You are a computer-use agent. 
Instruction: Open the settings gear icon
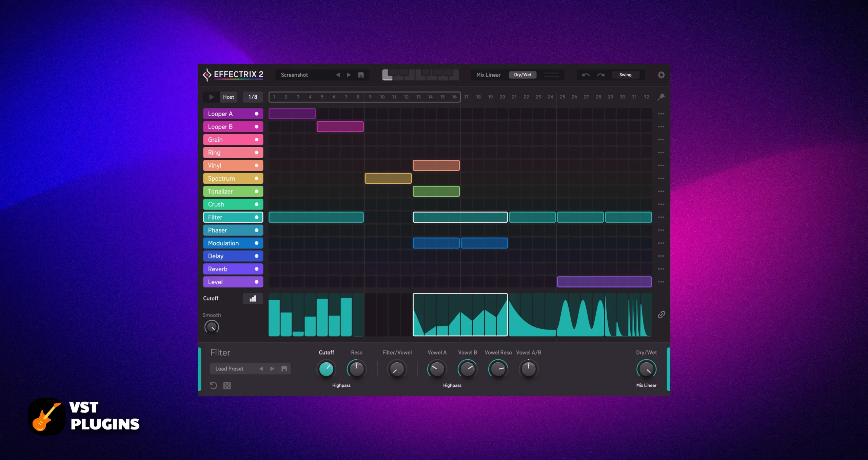(661, 75)
